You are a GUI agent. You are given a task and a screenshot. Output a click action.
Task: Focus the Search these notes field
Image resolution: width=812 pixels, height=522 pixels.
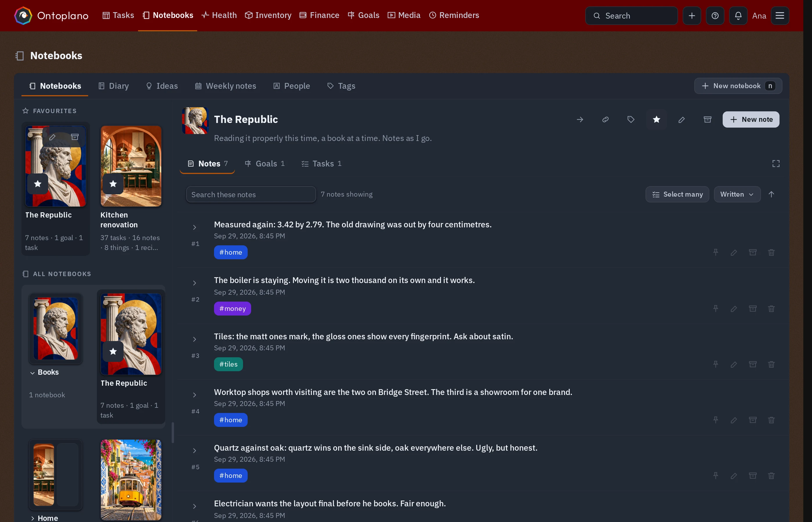point(251,194)
